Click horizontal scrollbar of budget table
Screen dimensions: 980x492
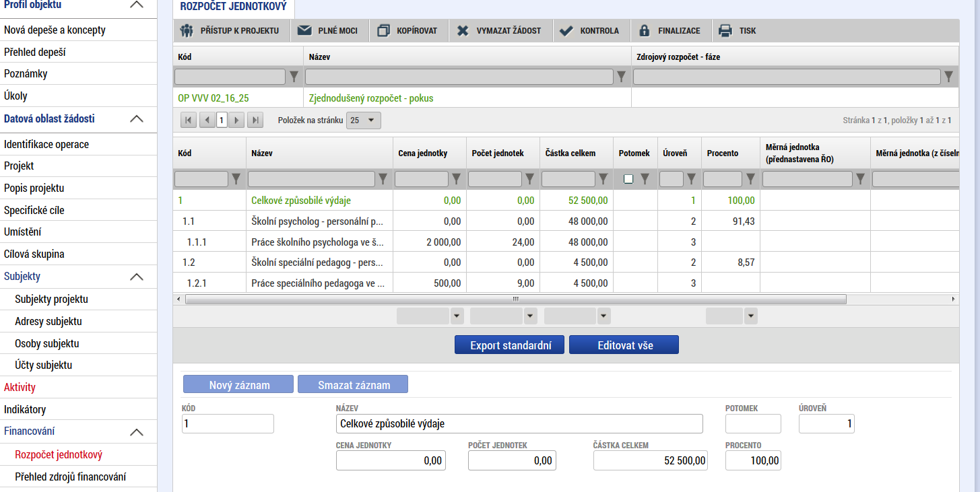tap(515, 299)
